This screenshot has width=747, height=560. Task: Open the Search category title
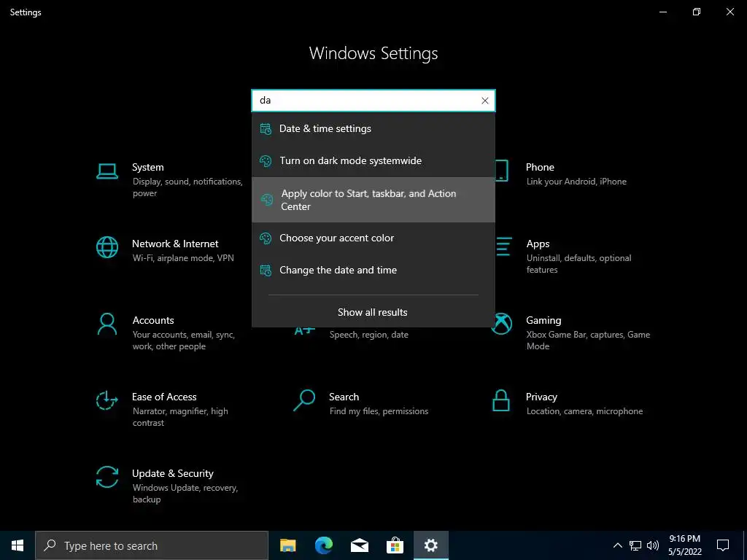344,397
